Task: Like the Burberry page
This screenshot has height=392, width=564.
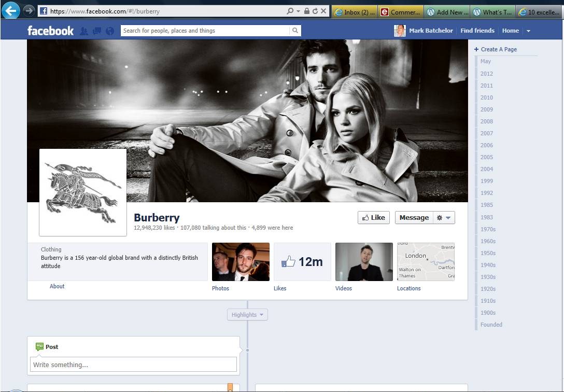Action: point(373,218)
